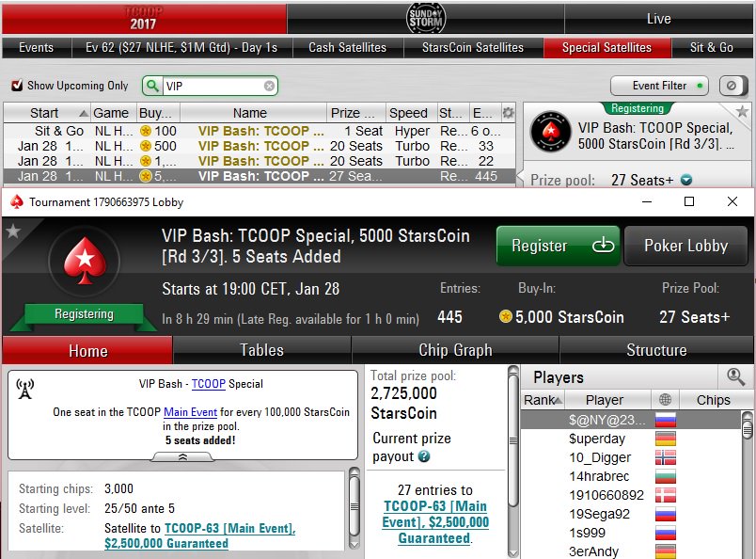
Task: Click StarsCoin icon beside 5,000 buy-in
Action: pyautogui.click(x=505, y=316)
